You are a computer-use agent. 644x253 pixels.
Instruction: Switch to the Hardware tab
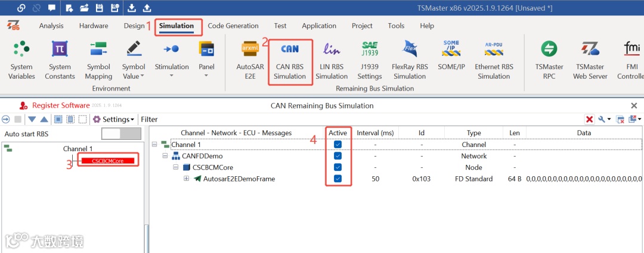point(94,26)
